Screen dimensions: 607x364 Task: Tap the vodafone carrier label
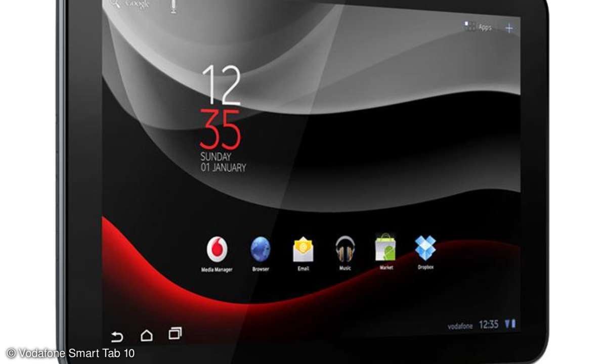click(460, 326)
